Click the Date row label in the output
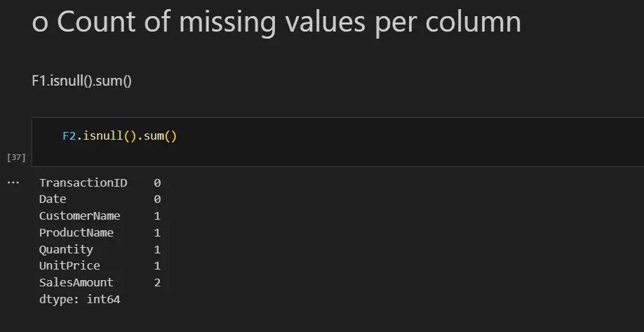 coord(53,199)
